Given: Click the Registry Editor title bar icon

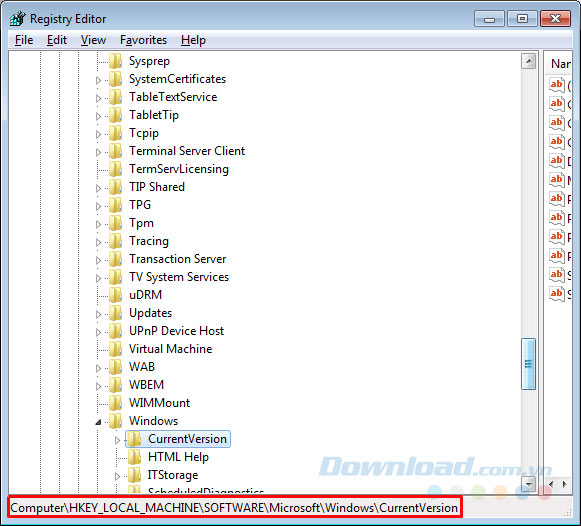Looking at the screenshot, I should [17, 19].
